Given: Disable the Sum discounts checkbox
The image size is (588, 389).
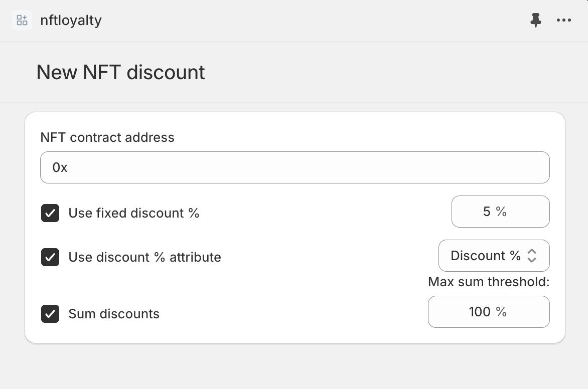Looking at the screenshot, I should click(x=50, y=314).
